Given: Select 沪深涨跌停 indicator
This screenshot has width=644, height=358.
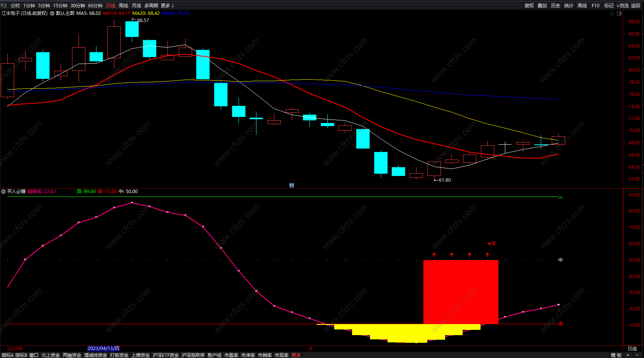Looking at the screenshot, I should click(x=193, y=355).
